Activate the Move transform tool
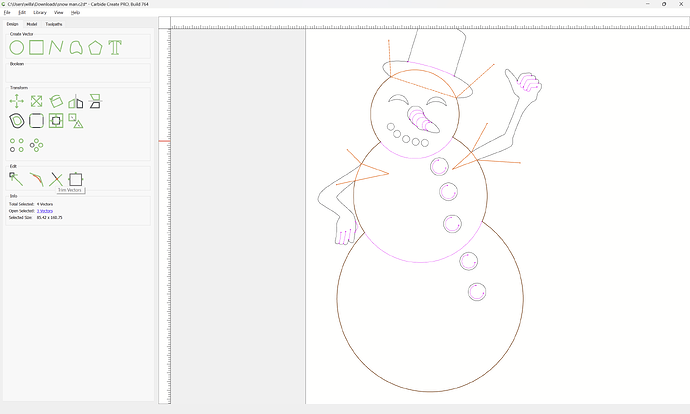This screenshot has width=690, height=414. [17, 101]
